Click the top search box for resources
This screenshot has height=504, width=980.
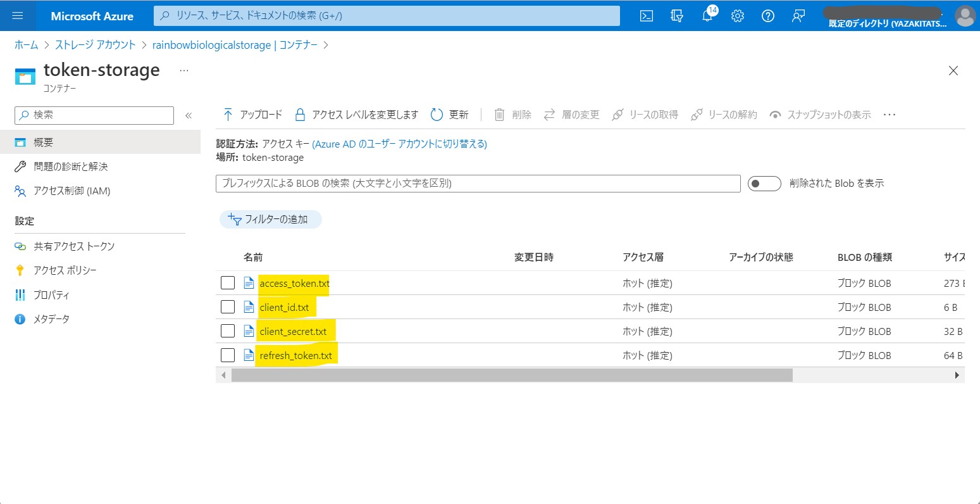[x=387, y=16]
